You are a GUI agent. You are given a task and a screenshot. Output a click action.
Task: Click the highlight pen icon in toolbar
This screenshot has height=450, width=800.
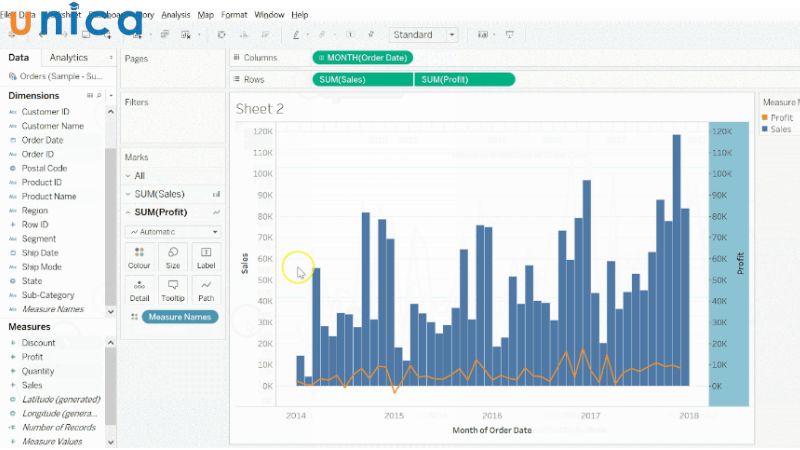pyautogui.click(x=296, y=34)
